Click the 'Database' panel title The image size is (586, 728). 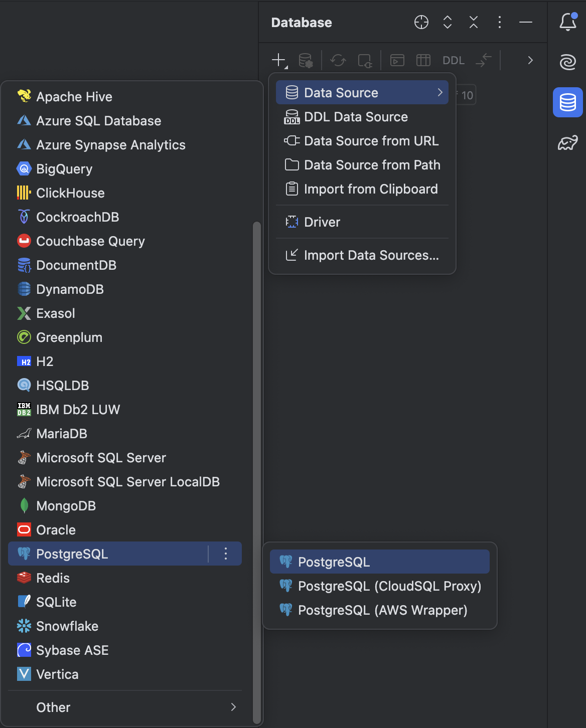click(x=302, y=23)
